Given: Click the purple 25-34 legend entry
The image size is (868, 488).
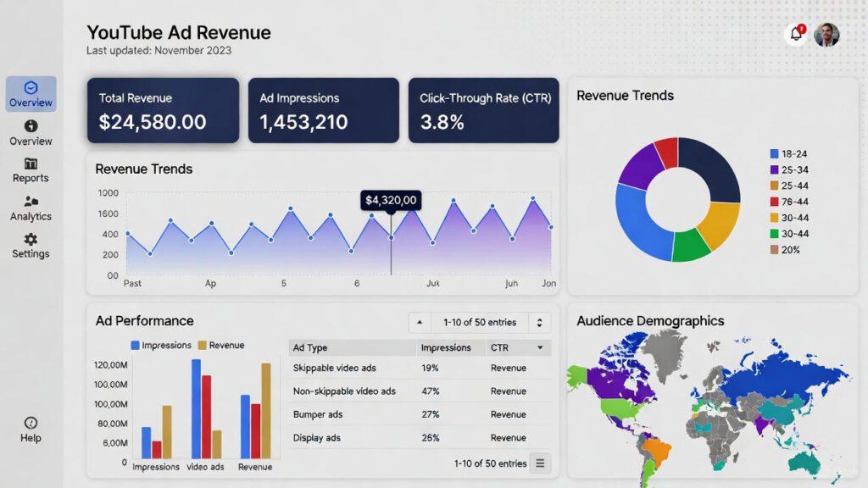Looking at the screenshot, I should [789, 169].
